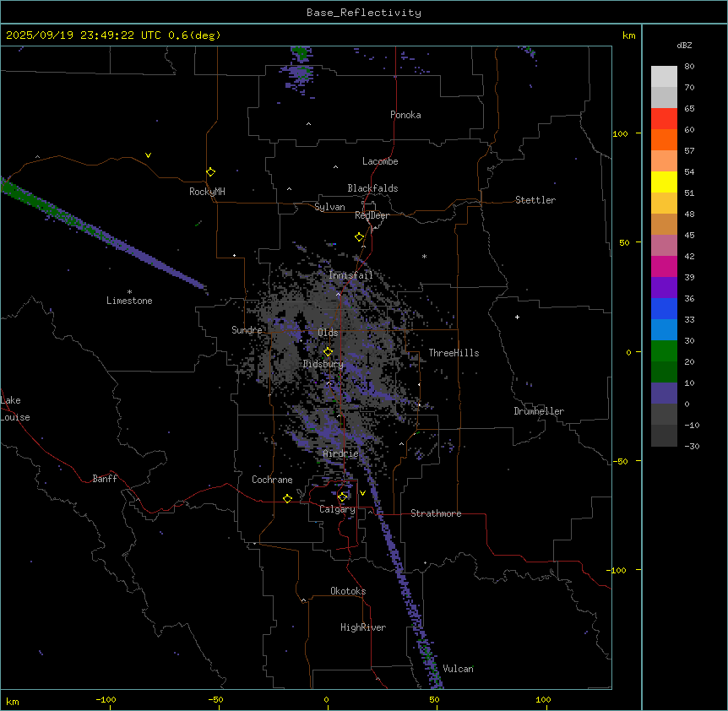Click the asterisk marker above Limestone
Viewport: 728px width, 711px height.
coord(129,291)
